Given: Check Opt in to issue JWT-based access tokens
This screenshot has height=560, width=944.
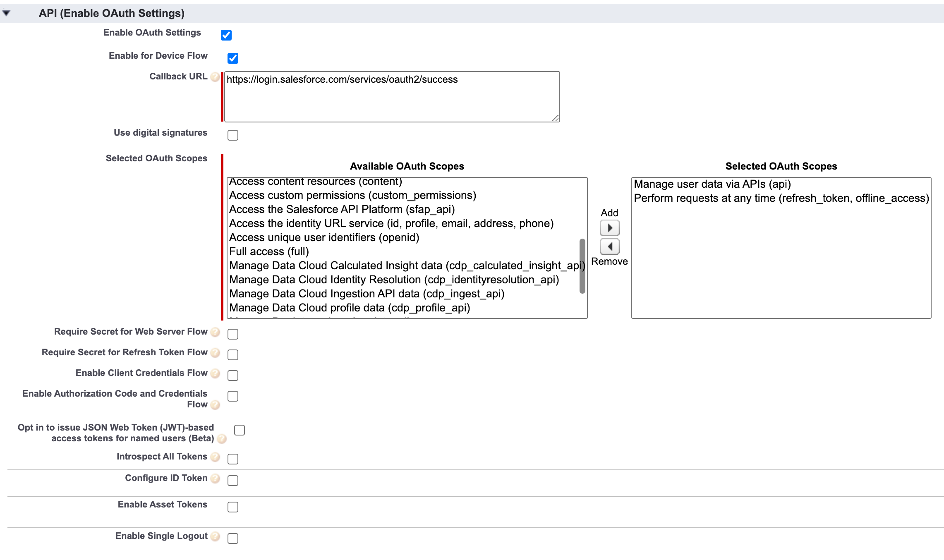Looking at the screenshot, I should [x=240, y=430].
